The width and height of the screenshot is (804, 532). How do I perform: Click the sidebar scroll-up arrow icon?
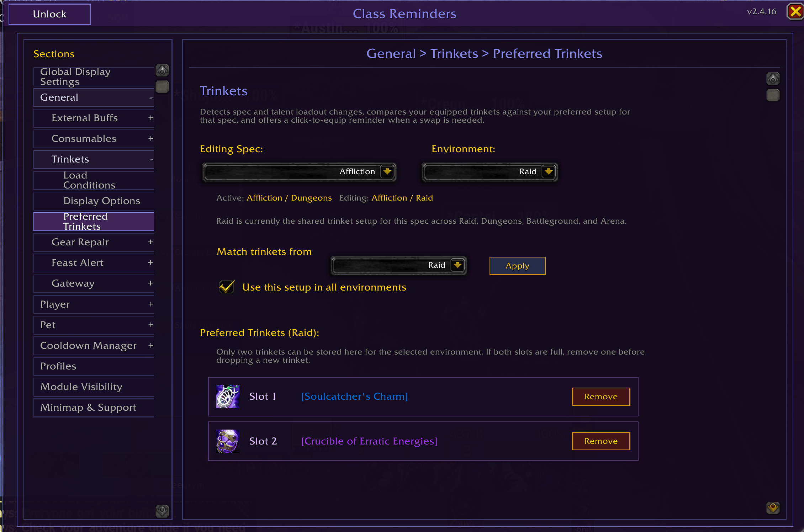(x=162, y=70)
